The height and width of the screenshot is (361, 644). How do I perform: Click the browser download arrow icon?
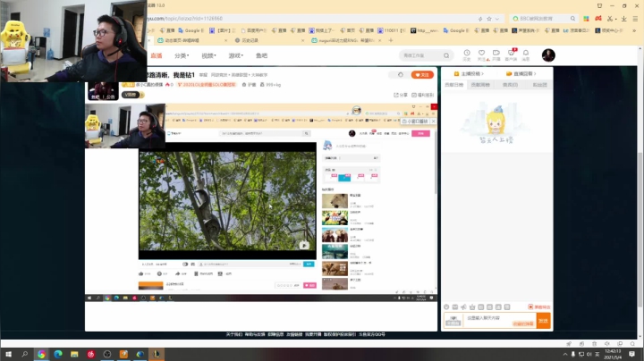point(624,19)
